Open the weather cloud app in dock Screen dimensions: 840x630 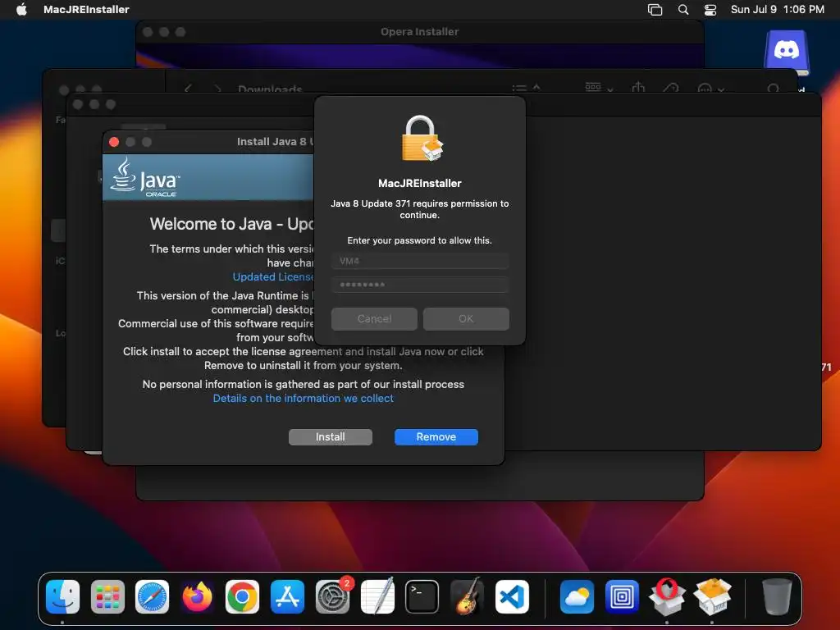[x=577, y=596]
